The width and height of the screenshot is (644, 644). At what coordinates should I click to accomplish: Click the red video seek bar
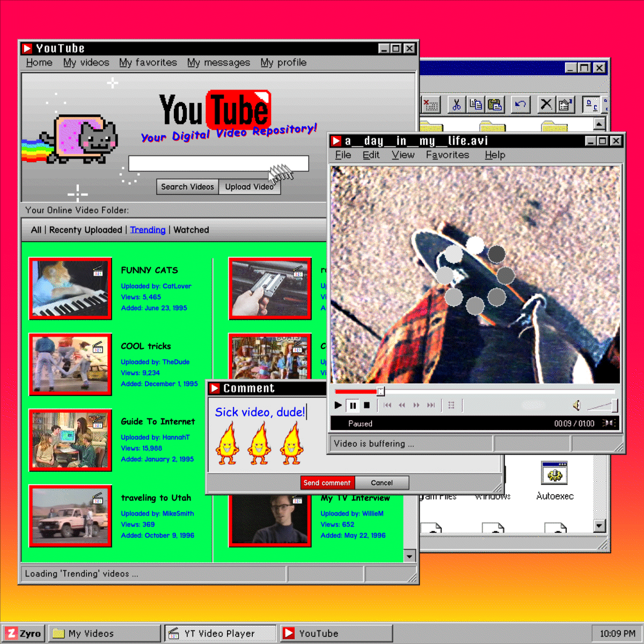click(x=356, y=391)
